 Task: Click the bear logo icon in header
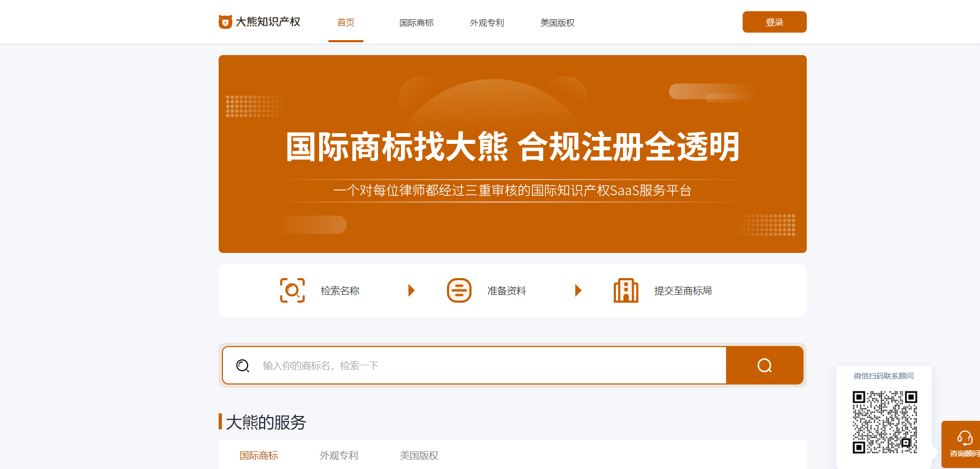click(x=225, y=22)
